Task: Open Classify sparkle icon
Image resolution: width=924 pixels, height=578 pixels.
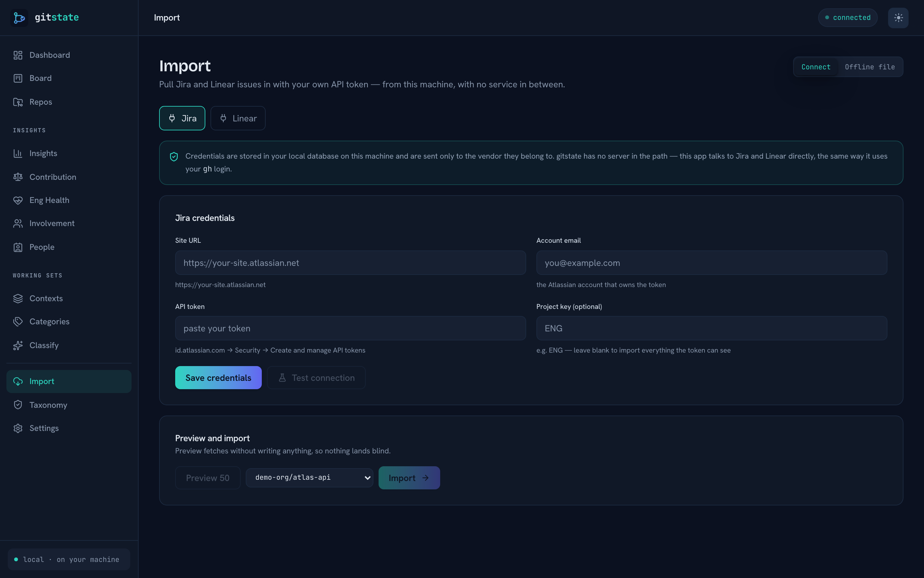Action: click(x=18, y=346)
